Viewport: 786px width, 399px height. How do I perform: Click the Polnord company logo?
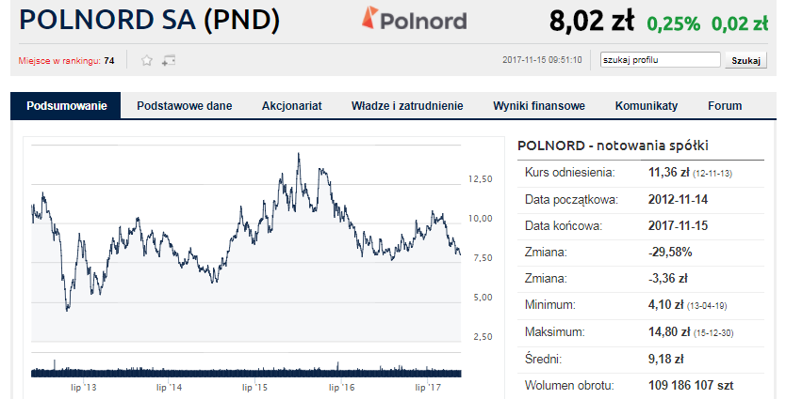pos(414,19)
